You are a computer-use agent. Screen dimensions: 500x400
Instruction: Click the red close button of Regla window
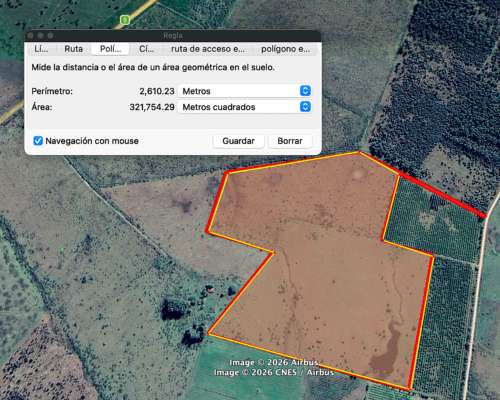[x=31, y=36]
